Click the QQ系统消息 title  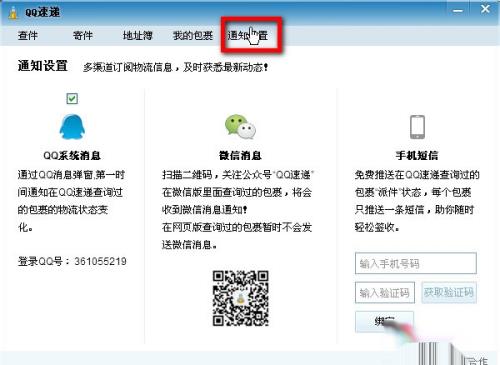click(x=72, y=155)
